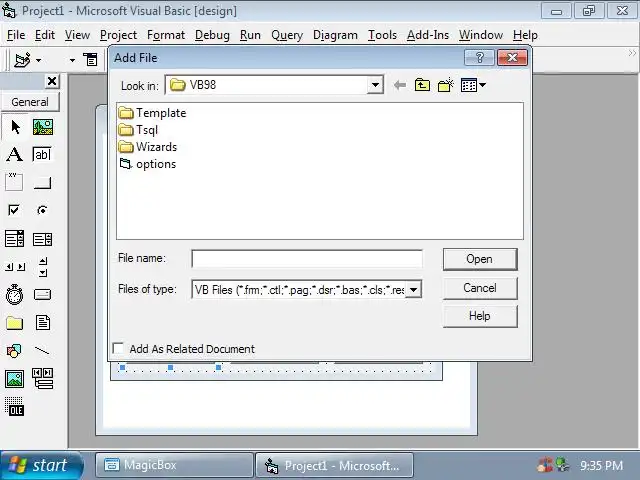Select the Line tool in toolbox
This screenshot has height=480, width=640.
coord(42,350)
